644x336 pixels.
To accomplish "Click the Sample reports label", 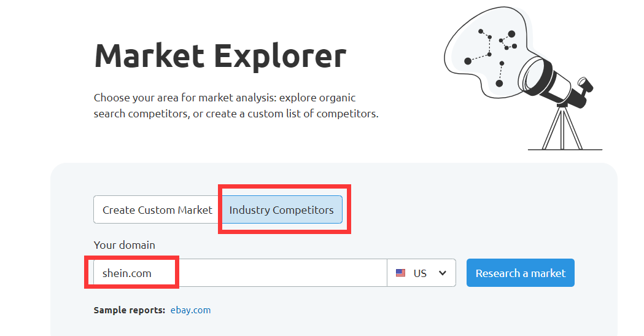I will pos(129,310).
